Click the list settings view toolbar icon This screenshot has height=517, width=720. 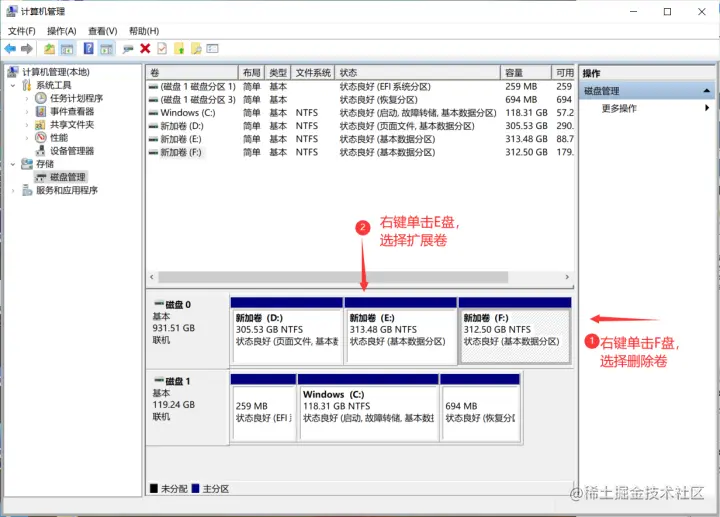point(212,48)
